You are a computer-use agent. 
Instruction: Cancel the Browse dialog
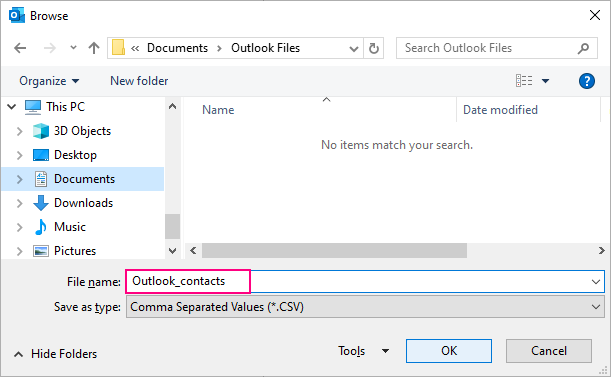point(549,351)
